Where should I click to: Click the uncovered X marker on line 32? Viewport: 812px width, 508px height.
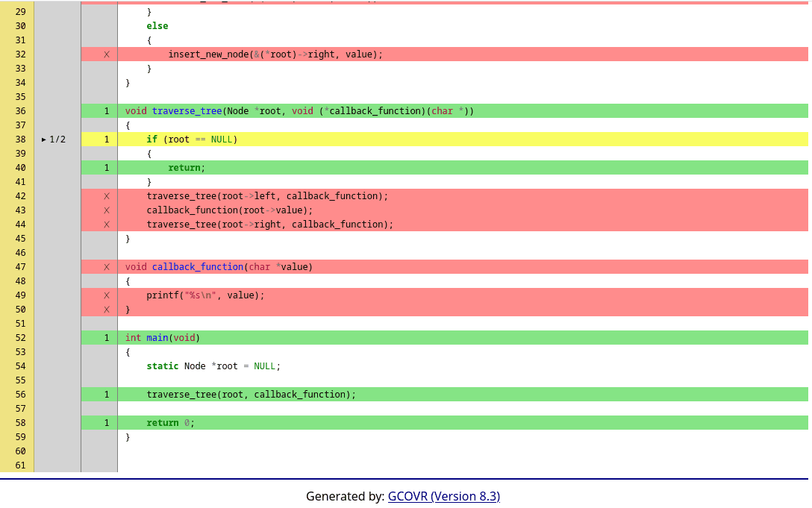[107, 54]
